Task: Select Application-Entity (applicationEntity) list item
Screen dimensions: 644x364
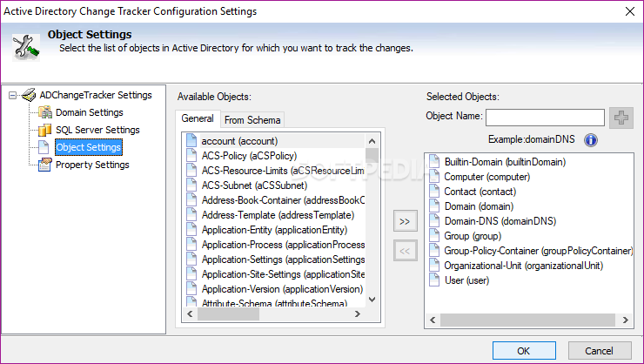Action: click(x=274, y=230)
